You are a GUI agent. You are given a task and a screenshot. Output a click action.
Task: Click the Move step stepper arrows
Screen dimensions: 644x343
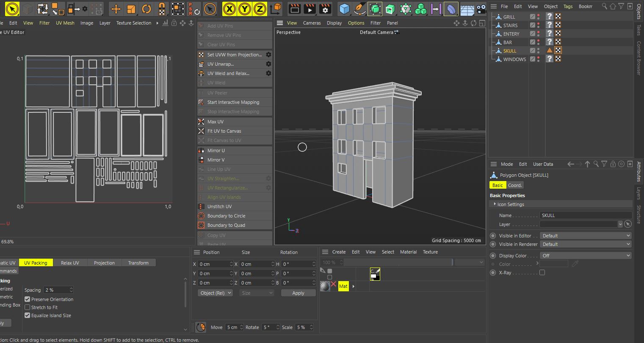tap(241, 327)
